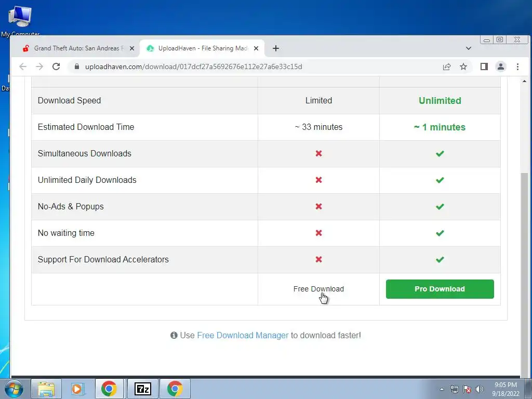Select the My Computer desktop icon

click(x=20, y=21)
